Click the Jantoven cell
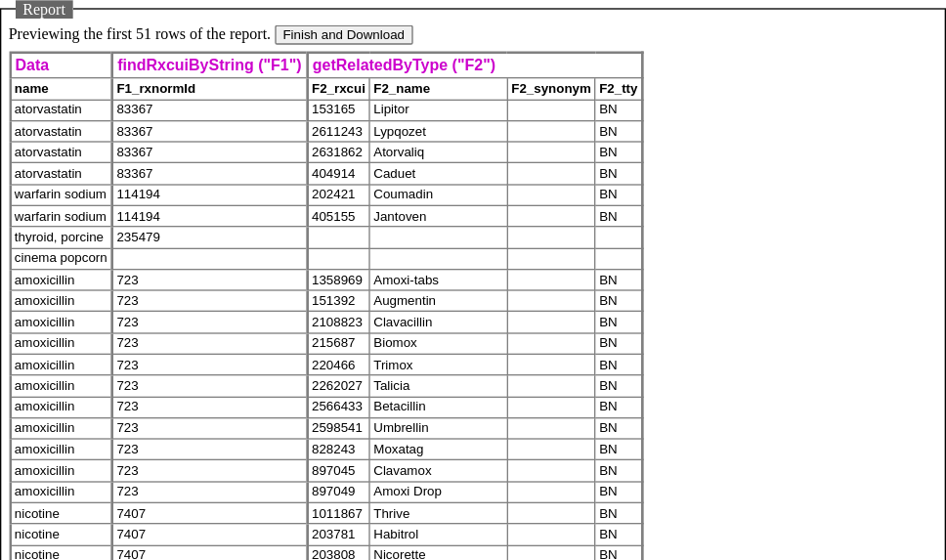Image resolution: width=946 pixels, height=560 pixels. (x=439, y=217)
